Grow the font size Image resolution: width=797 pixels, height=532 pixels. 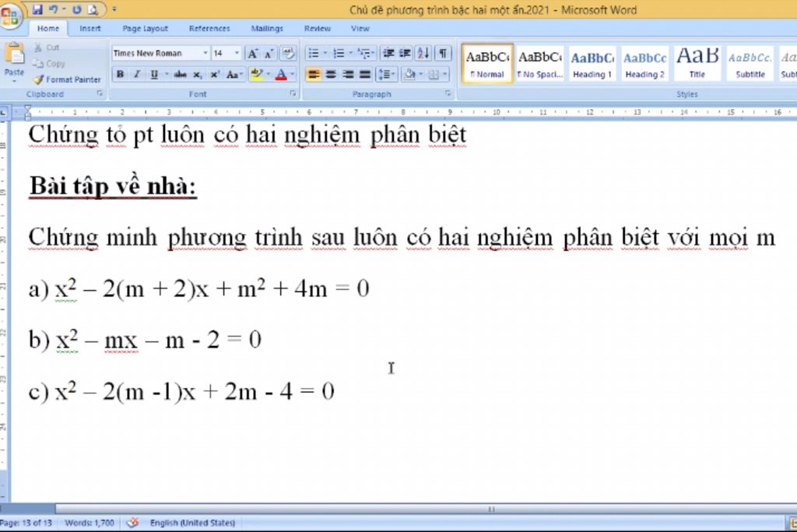point(253,54)
